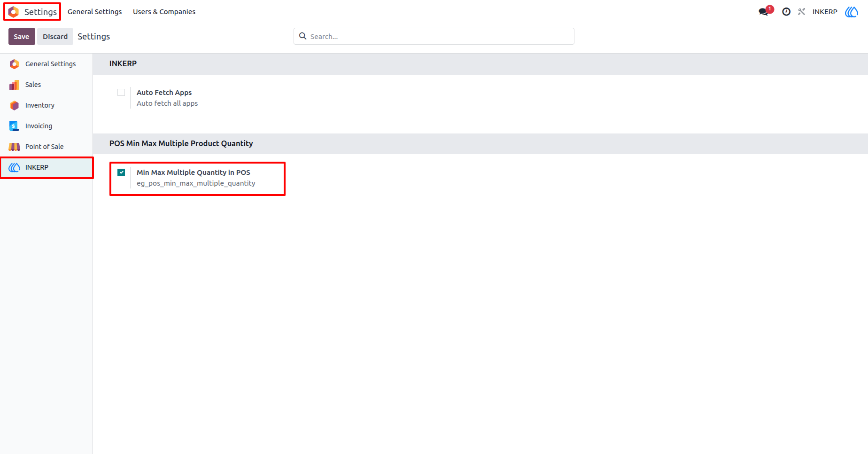868x454 pixels.
Task: Click the General Settings sidebar icon
Action: click(x=15, y=64)
